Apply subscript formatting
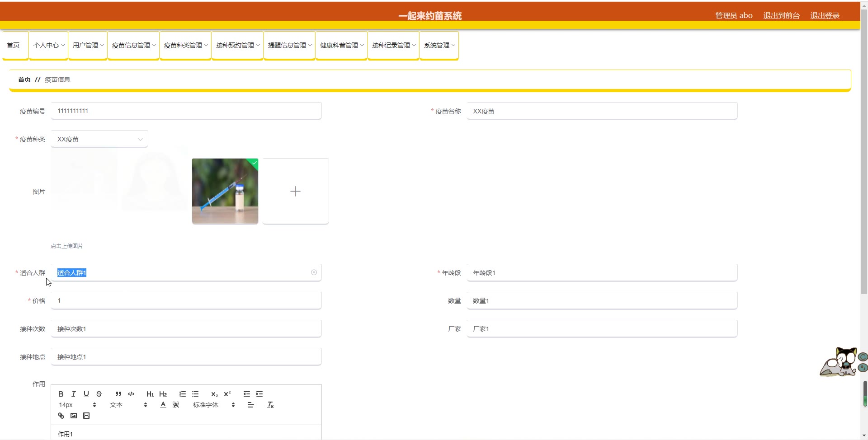868x440 pixels. click(215, 394)
